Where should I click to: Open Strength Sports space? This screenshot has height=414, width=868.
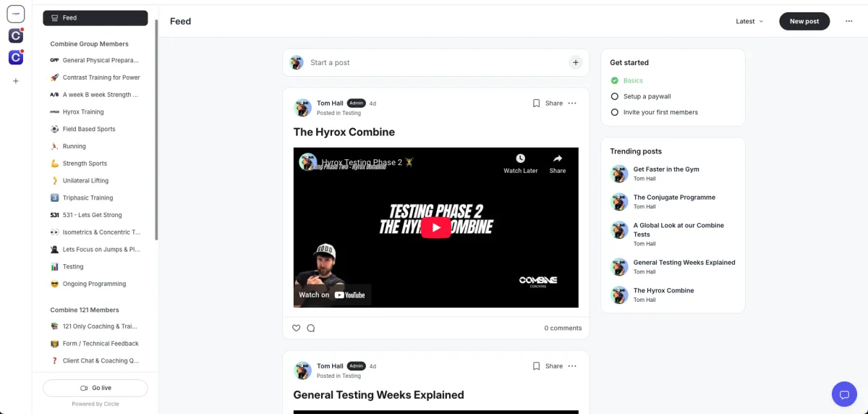95,164
